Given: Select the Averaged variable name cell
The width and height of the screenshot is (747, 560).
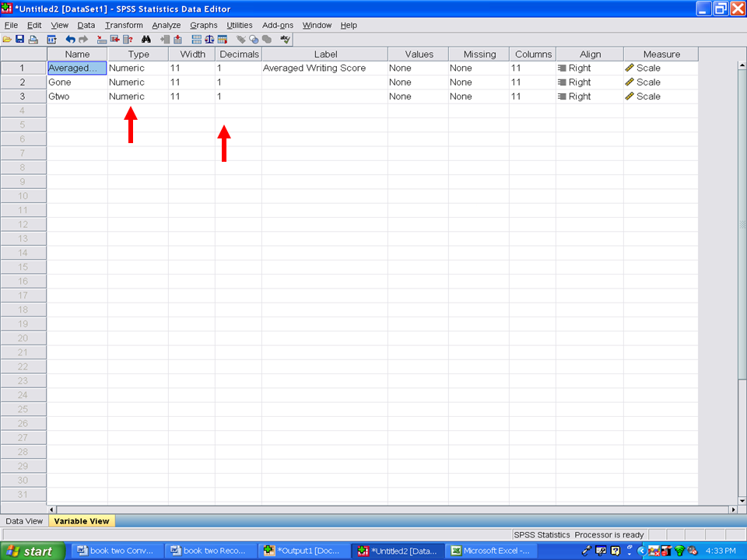Looking at the screenshot, I should pos(77,68).
